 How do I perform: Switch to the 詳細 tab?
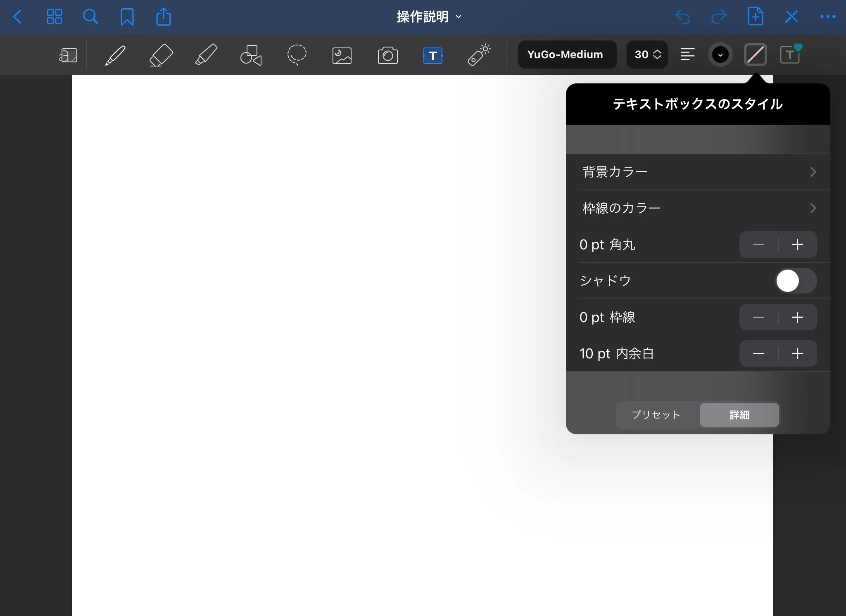point(739,415)
